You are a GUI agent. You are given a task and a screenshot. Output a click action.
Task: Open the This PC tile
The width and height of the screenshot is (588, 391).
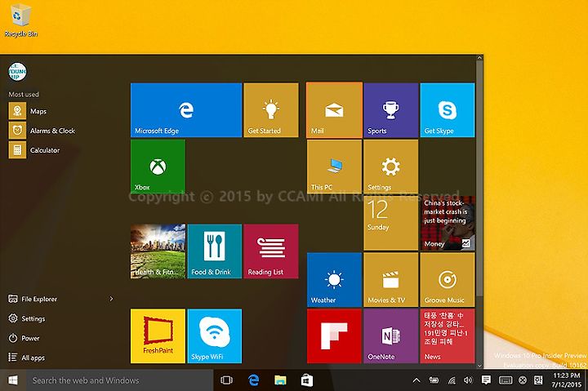click(334, 167)
